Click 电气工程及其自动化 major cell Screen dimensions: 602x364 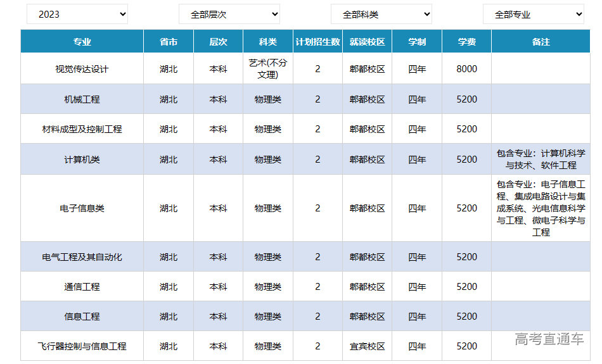point(82,257)
